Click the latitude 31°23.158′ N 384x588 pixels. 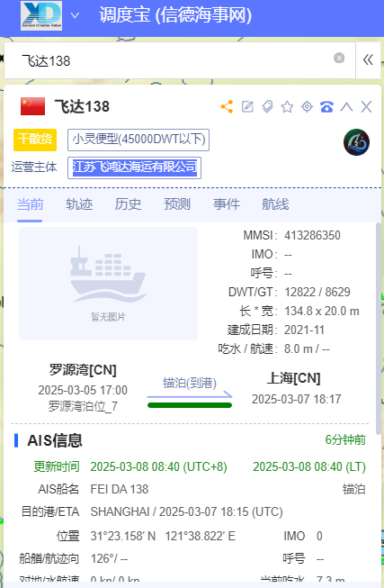123,536
